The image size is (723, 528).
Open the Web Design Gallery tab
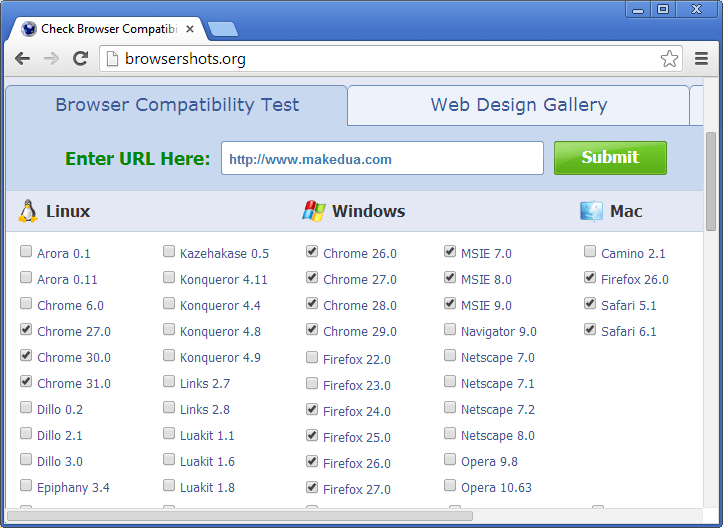click(x=519, y=105)
